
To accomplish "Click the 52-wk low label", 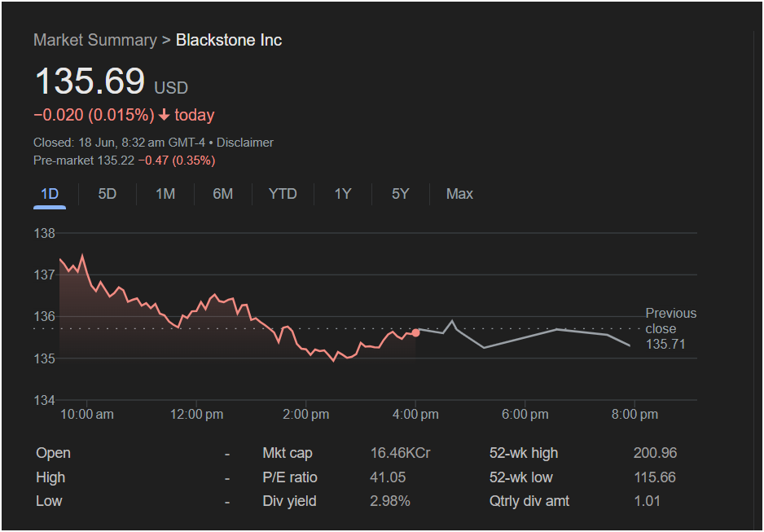I will coord(520,477).
